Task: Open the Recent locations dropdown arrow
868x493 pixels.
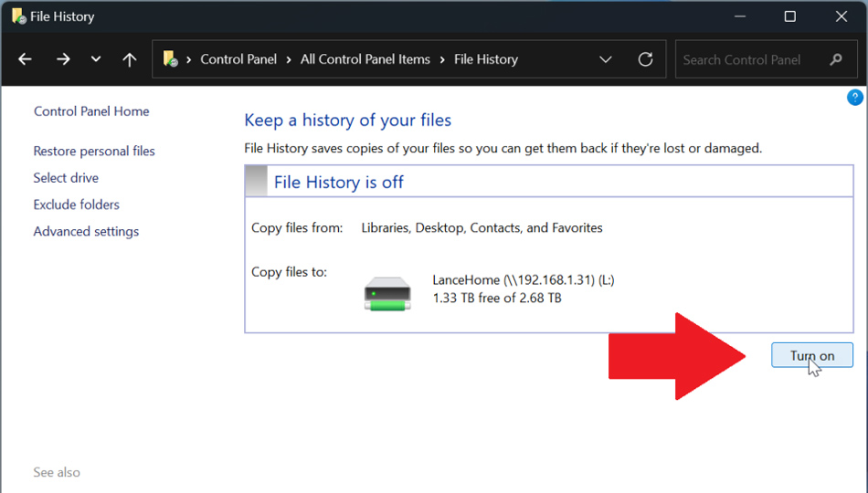Action: pyautogui.click(x=96, y=59)
